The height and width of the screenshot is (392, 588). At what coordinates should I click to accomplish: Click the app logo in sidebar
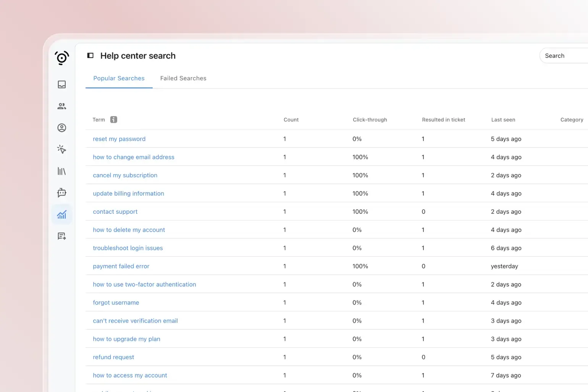[62, 58]
